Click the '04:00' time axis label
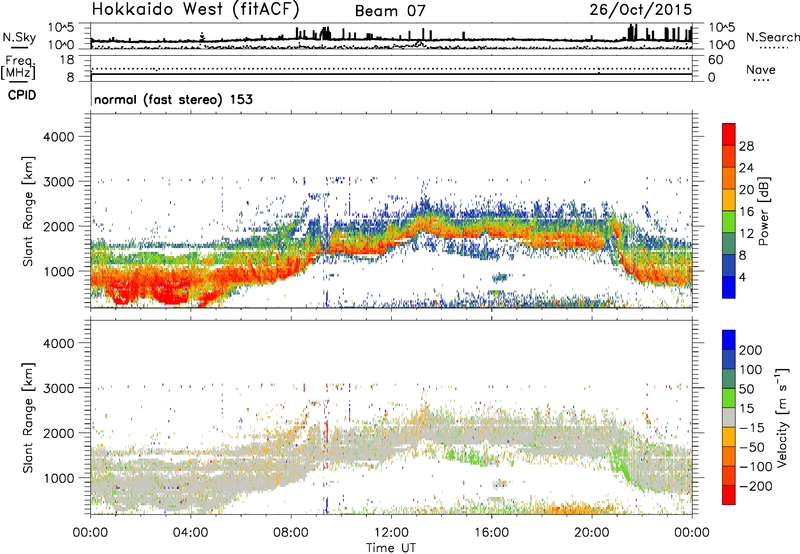 (190, 533)
